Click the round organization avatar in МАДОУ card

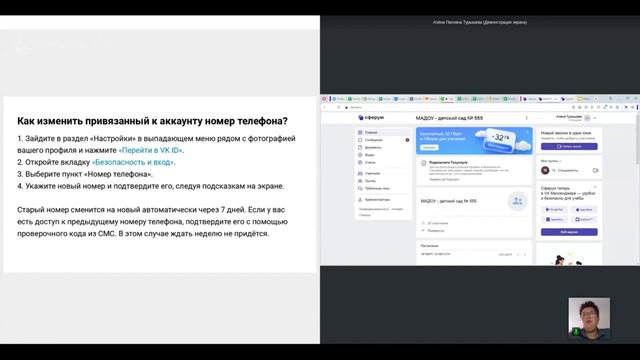click(518, 201)
